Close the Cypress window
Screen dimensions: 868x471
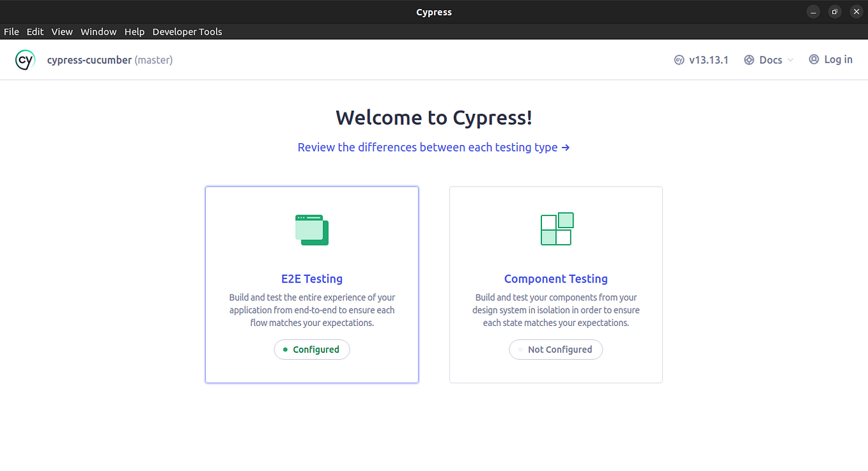click(856, 12)
